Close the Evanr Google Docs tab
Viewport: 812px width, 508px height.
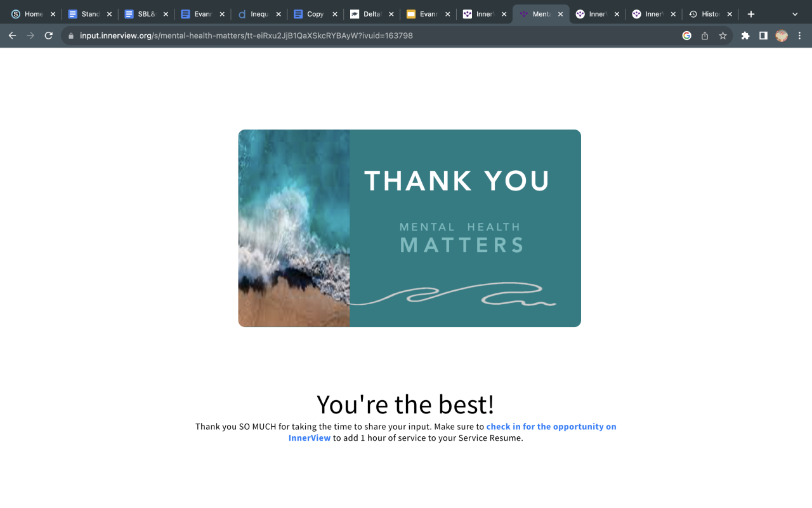(x=222, y=14)
